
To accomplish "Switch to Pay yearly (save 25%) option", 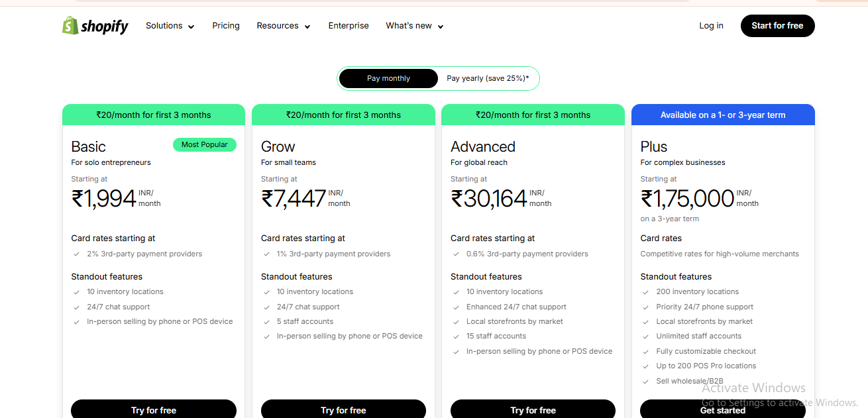I will click(488, 78).
